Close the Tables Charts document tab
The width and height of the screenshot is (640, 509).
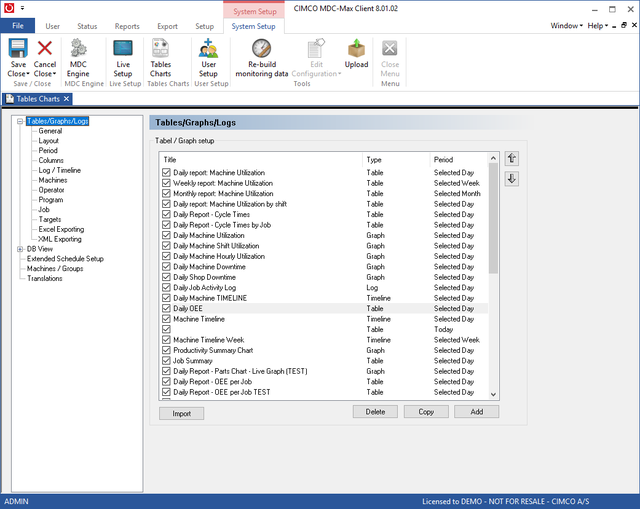tap(66, 99)
